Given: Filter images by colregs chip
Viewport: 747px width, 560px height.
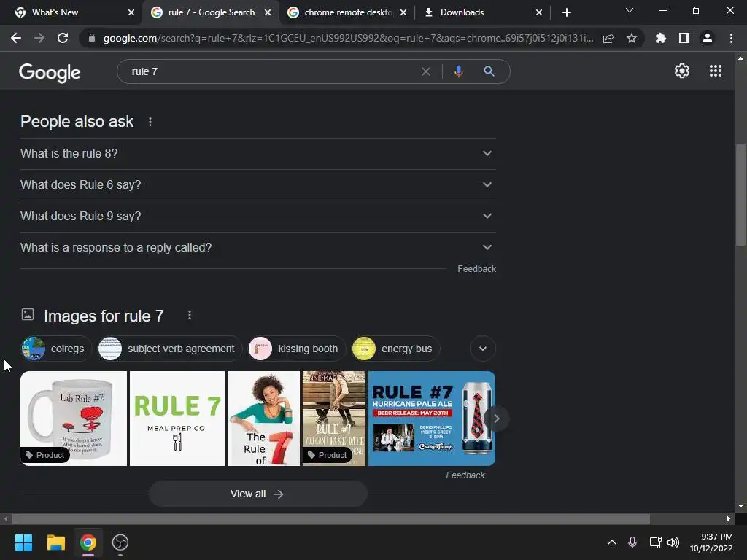Looking at the screenshot, I should click(56, 349).
